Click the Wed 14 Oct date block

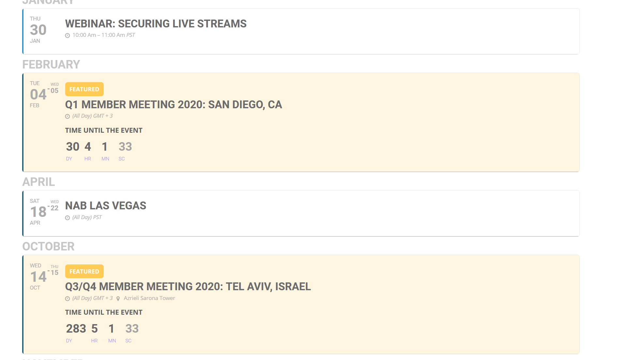tap(38, 277)
